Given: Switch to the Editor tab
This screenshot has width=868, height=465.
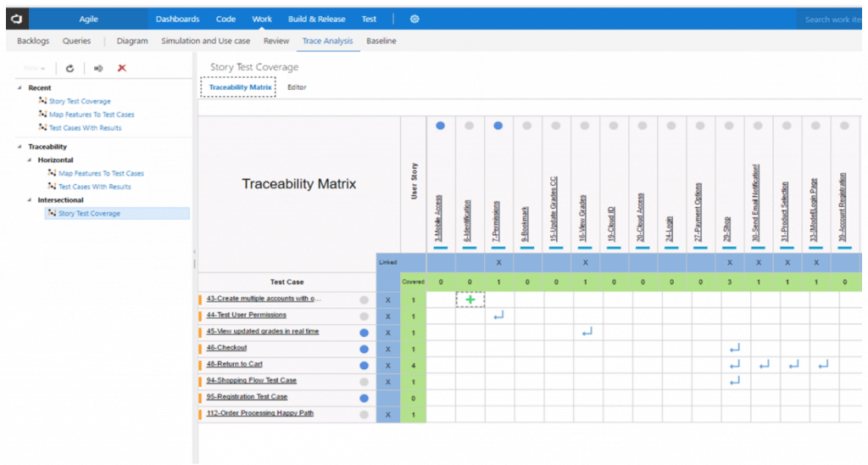Looking at the screenshot, I should click(x=297, y=87).
